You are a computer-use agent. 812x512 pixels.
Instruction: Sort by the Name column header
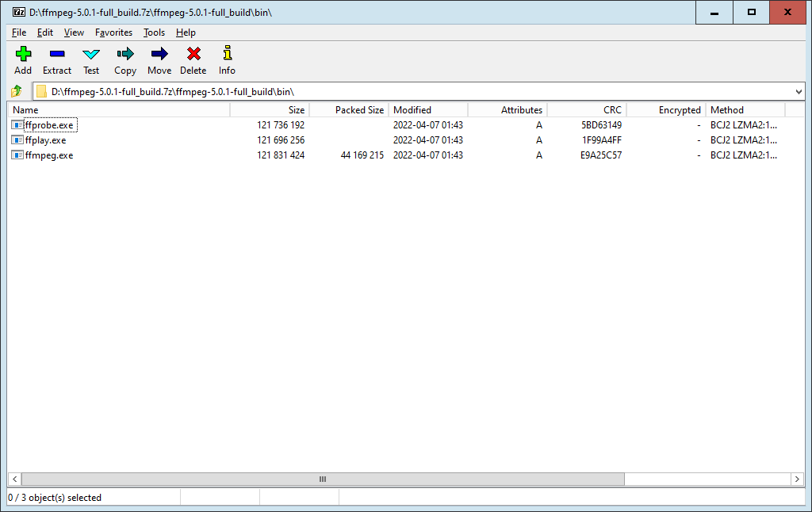click(119, 109)
